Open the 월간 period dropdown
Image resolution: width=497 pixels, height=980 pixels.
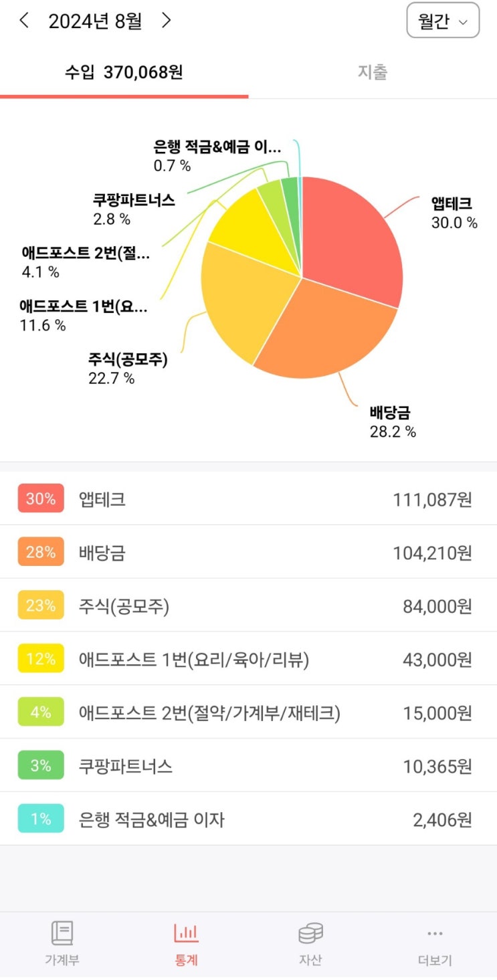[443, 21]
